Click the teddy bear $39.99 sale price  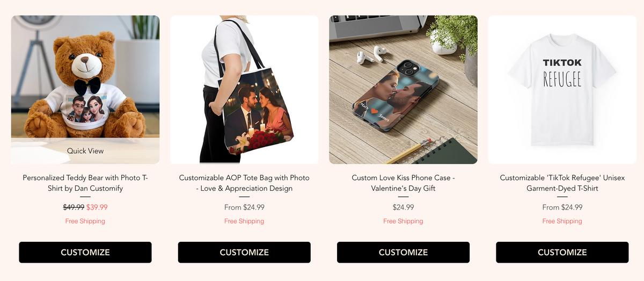click(97, 207)
